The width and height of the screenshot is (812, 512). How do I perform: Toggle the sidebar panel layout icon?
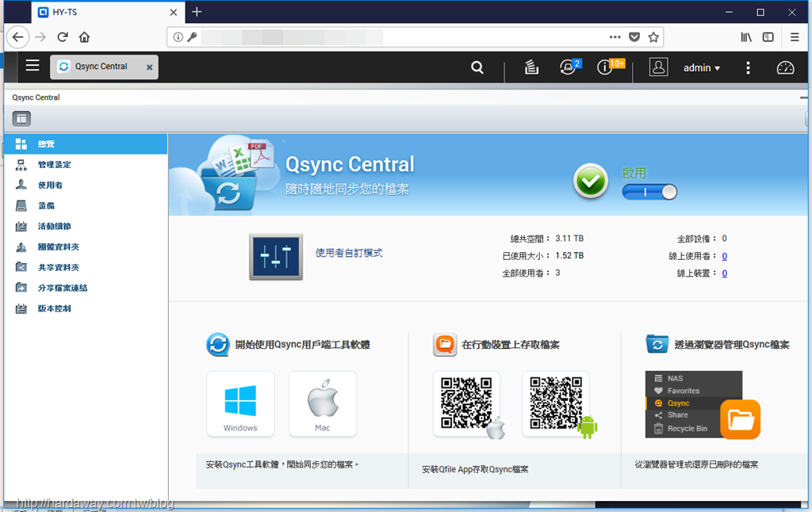[21, 119]
